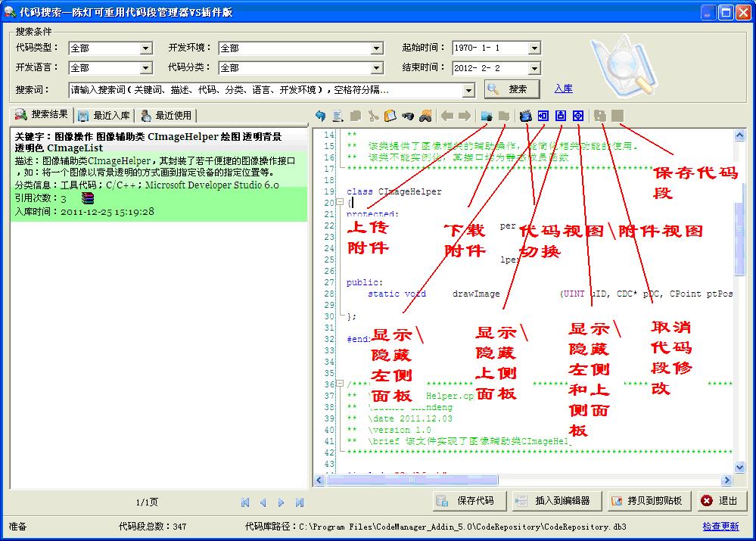
Task: Toggle code view and attachment view icon
Action: pyautogui.click(x=525, y=116)
